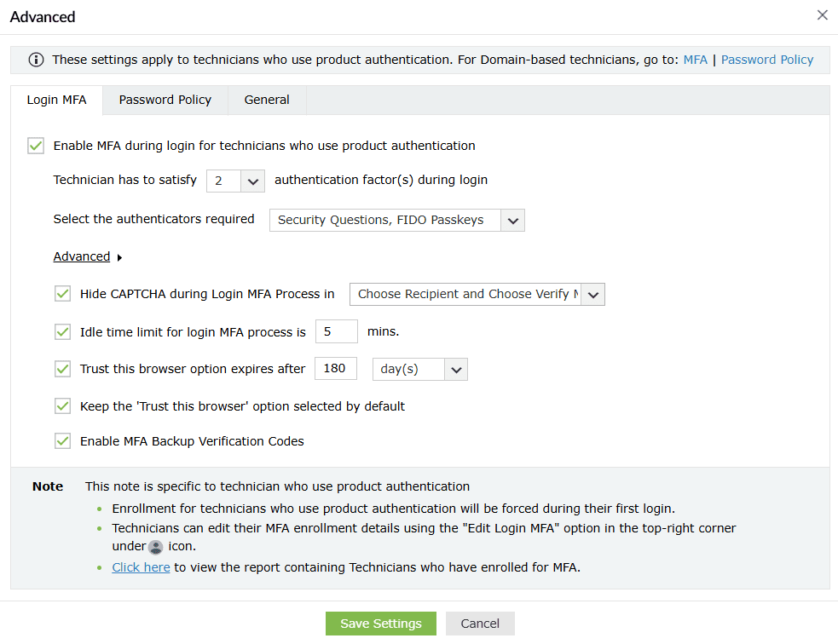Viewport: 838px width, 644px height.
Task: Switch to the Password Policy tab
Action: pyautogui.click(x=165, y=100)
